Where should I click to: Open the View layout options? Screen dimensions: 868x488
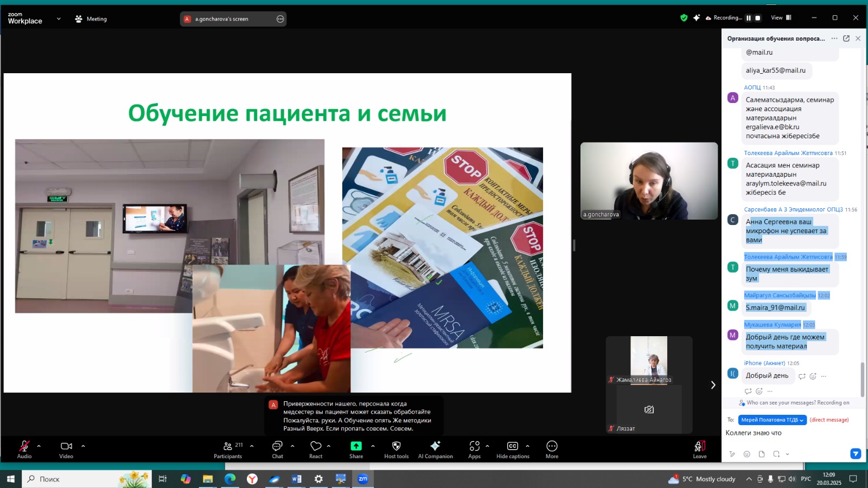[781, 18]
